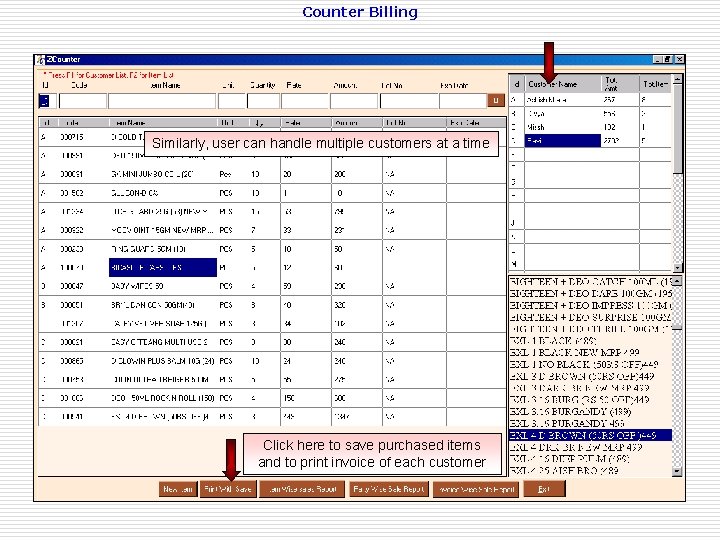Focus the ID input field
Viewport: 720px width, 540px height.
47,101
